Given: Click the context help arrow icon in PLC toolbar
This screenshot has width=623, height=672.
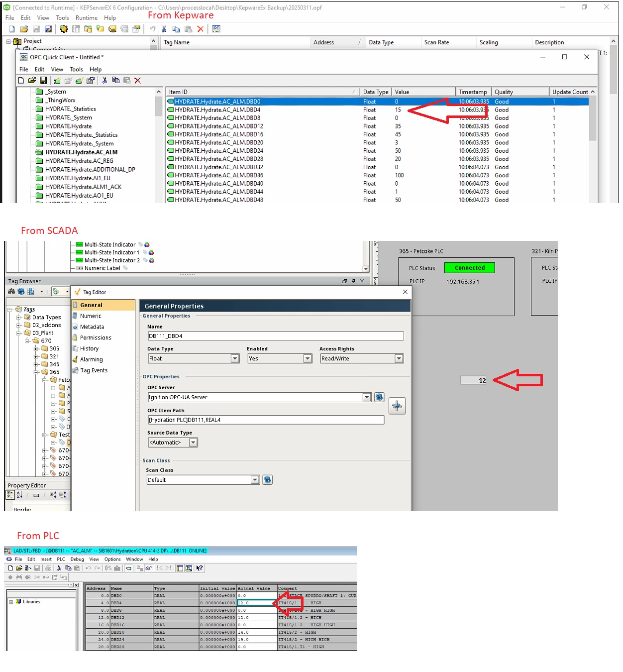Looking at the screenshot, I should 200,568.
